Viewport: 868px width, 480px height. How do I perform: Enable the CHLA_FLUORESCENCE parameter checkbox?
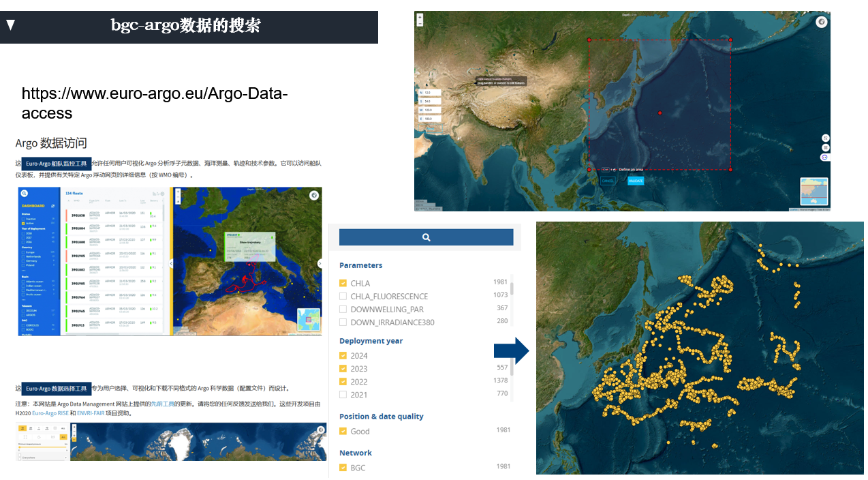click(343, 296)
